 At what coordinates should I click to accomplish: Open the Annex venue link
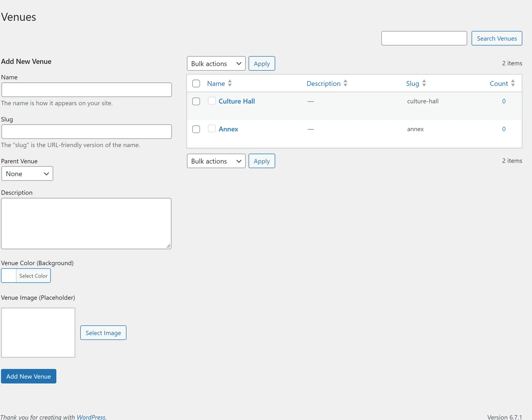tap(228, 129)
